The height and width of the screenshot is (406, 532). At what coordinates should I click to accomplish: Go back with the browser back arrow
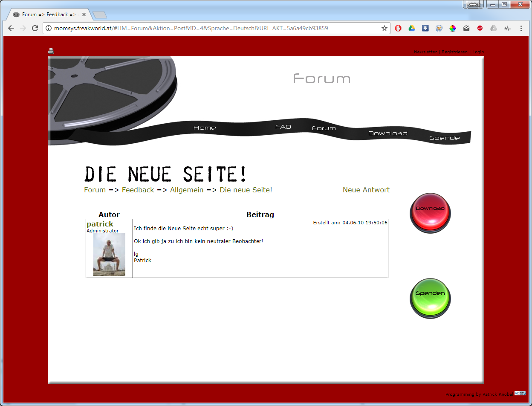click(x=12, y=28)
